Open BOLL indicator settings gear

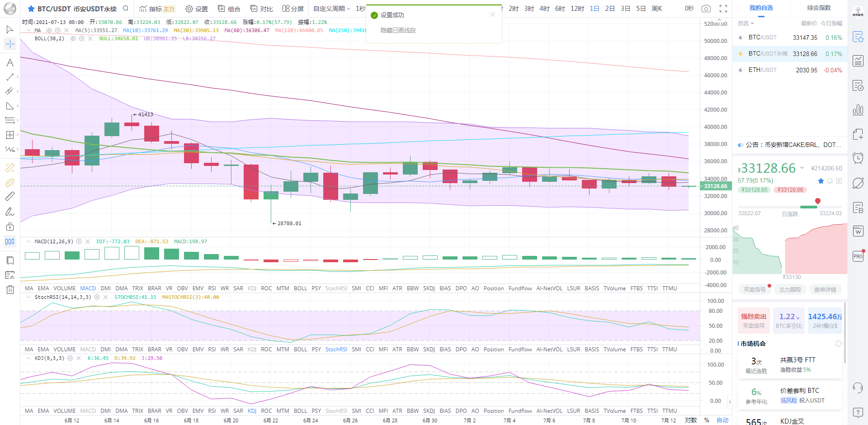[x=81, y=38]
